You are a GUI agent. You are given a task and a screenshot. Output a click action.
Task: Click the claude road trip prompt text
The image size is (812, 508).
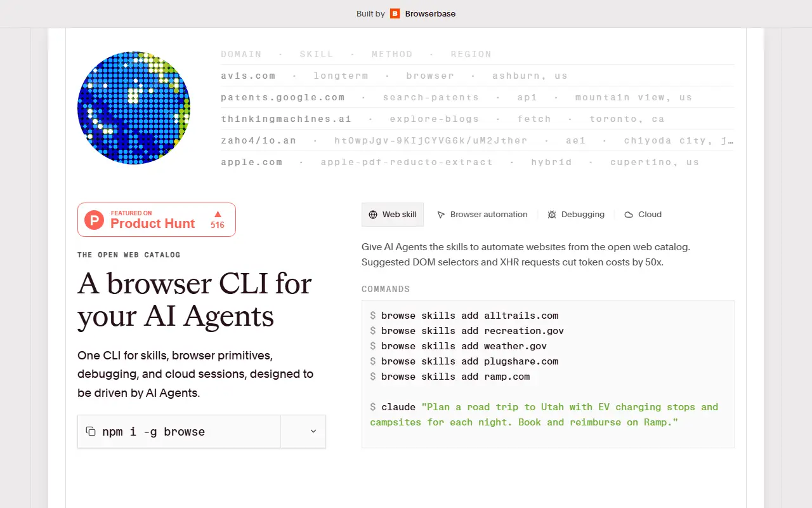[x=544, y=415]
